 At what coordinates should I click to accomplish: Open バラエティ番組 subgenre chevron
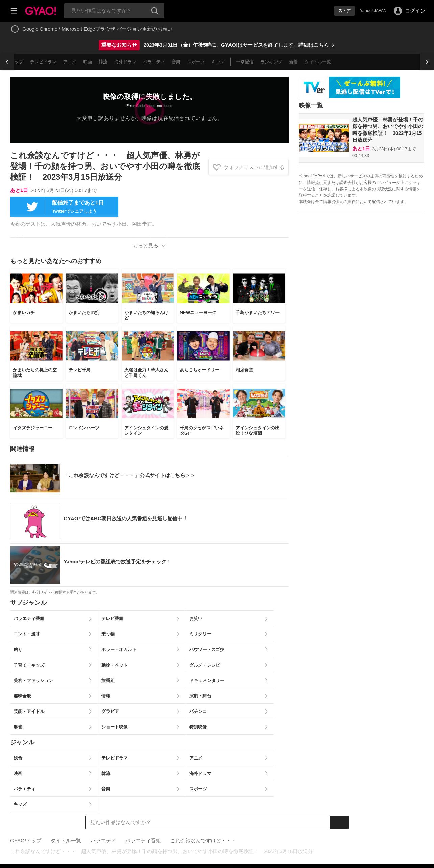[x=90, y=618]
